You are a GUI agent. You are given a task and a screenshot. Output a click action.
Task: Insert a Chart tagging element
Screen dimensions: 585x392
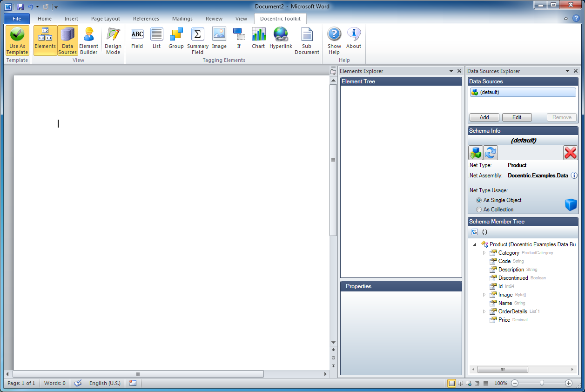[258, 39]
